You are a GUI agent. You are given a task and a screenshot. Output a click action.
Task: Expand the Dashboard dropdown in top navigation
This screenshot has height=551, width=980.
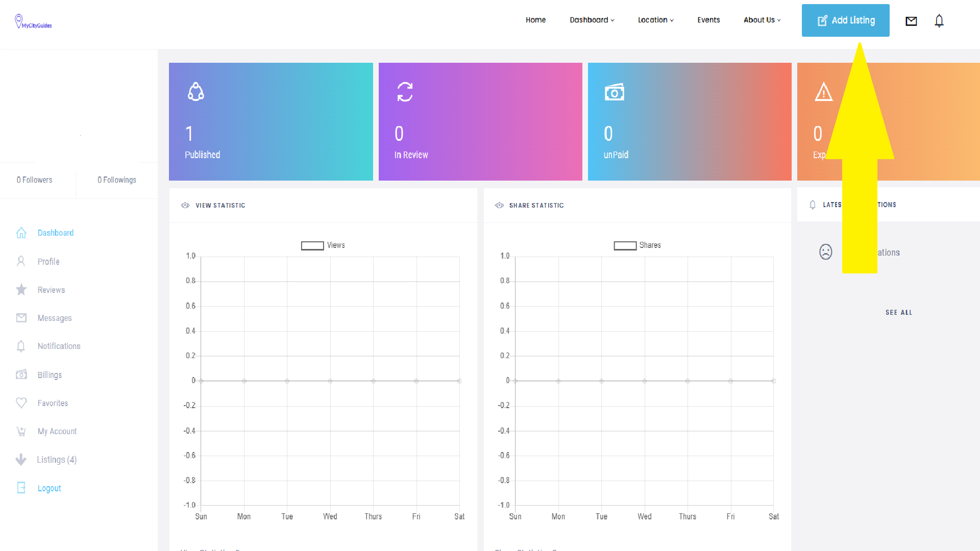click(592, 20)
